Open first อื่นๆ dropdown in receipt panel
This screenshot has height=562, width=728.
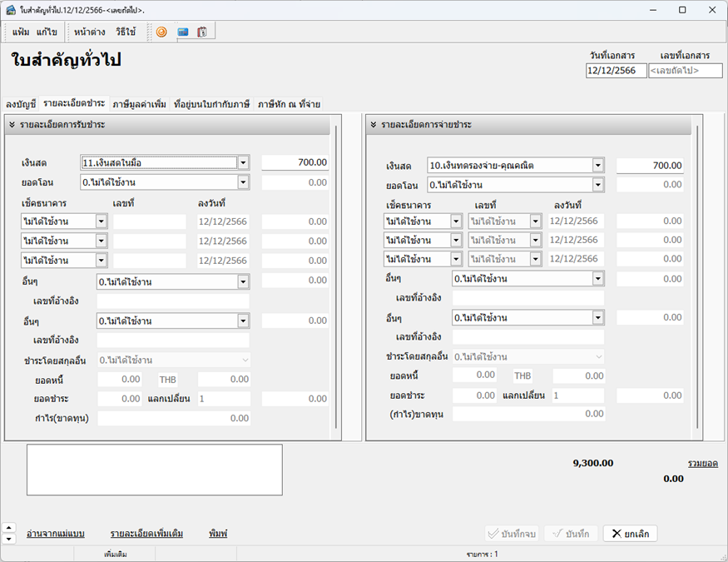[x=243, y=282]
